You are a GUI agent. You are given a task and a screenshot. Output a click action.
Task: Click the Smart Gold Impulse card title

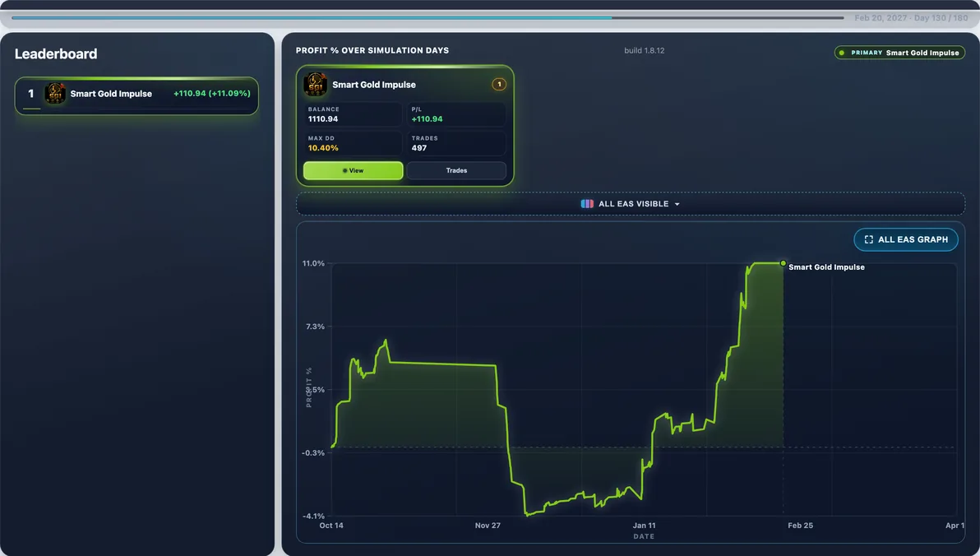374,85
